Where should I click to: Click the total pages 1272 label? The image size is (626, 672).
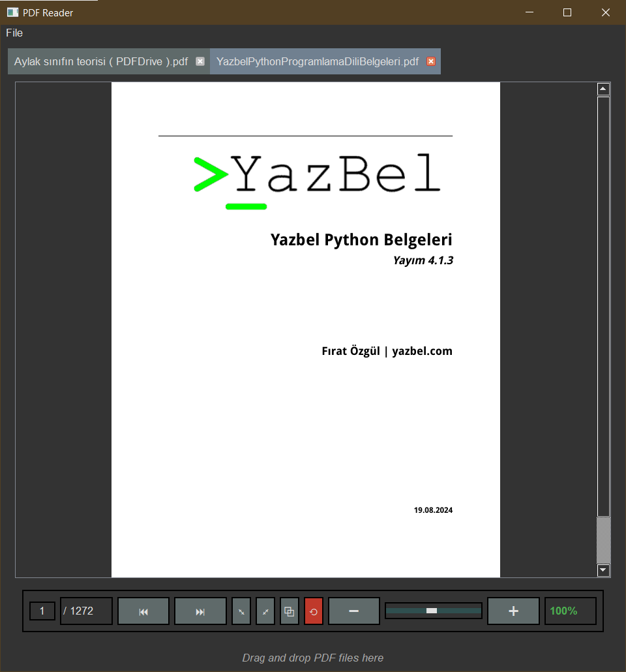pyautogui.click(x=86, y=611)
